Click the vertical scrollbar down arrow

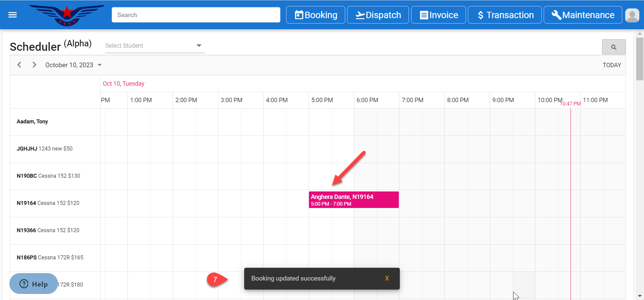coord(640,296)
